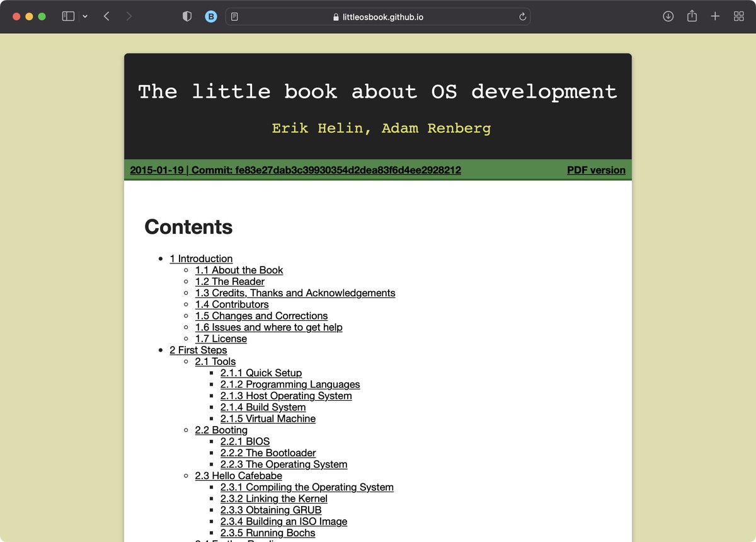
Task: Open 1.5 Changes and Corrections
Action: [261, 316]
